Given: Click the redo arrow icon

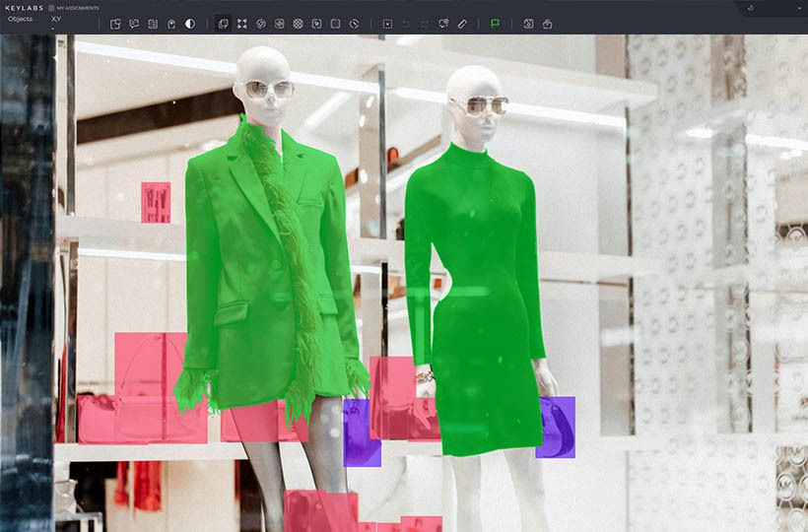Looking at the screenshot, I should pos(425,24).
